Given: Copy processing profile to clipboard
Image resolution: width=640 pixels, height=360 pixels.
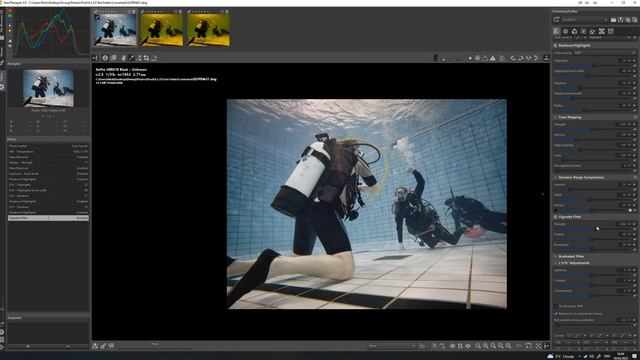Looking at the screenshot, I should 628,20.
